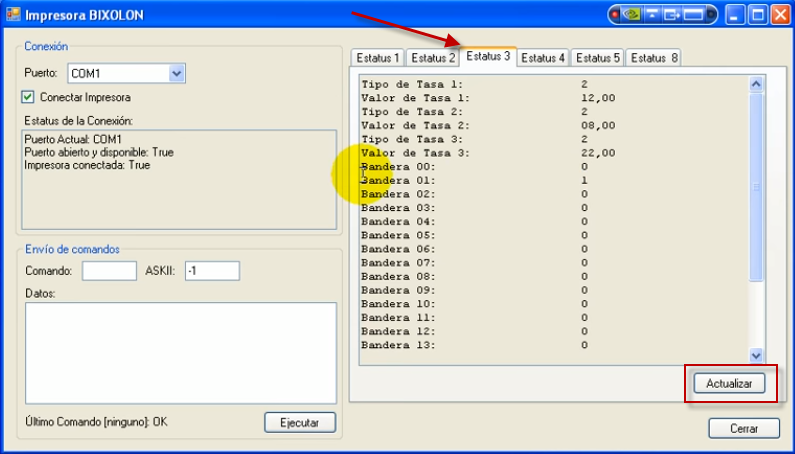
Task: Click the 'Bandera 05:' row
Action: (x=475, y=235)
